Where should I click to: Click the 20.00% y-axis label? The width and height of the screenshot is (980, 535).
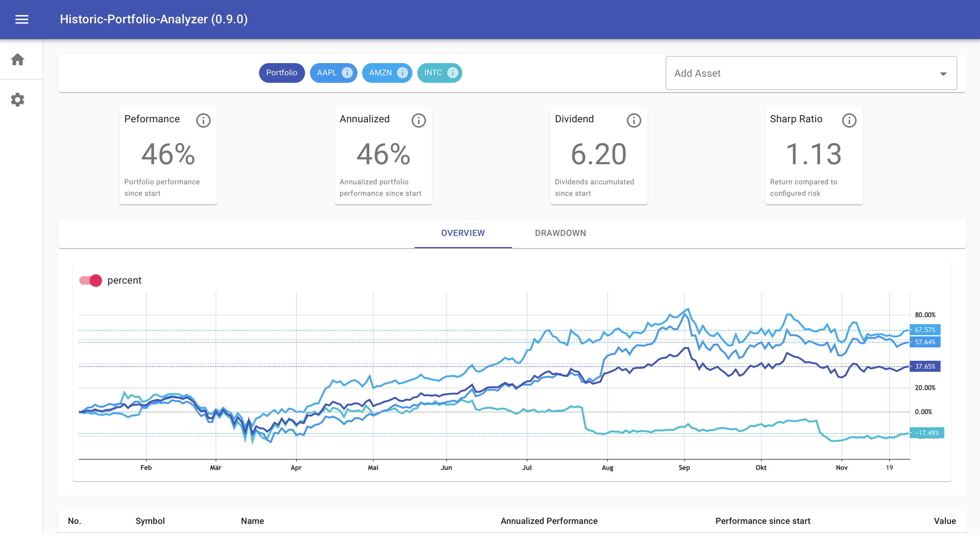(x=925, y=388)
